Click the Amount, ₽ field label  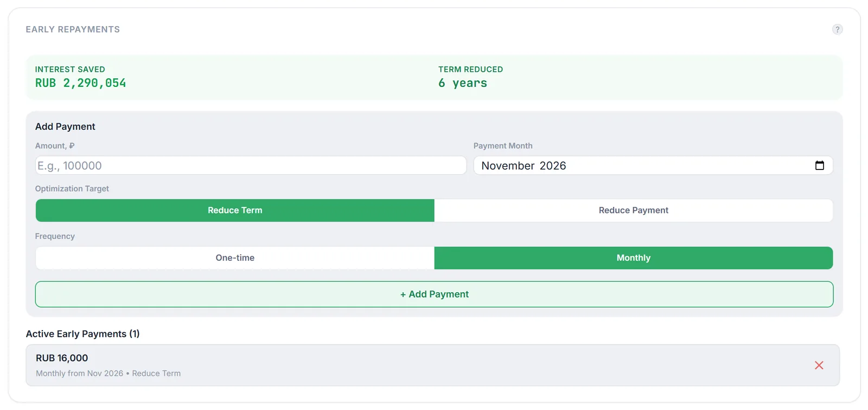[x=55, y=146]
